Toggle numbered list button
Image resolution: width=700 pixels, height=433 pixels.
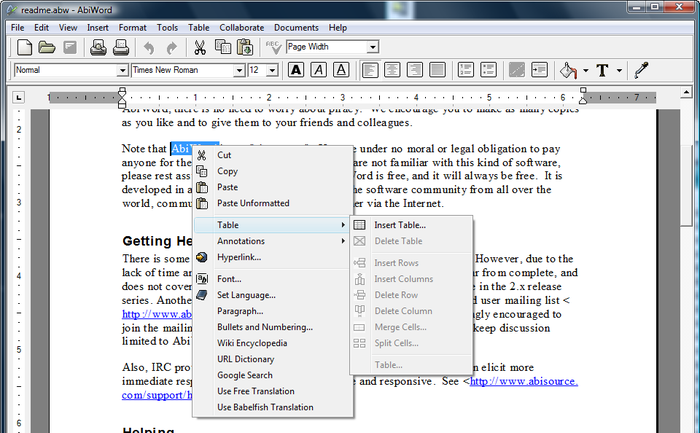[x=466, y=70]
